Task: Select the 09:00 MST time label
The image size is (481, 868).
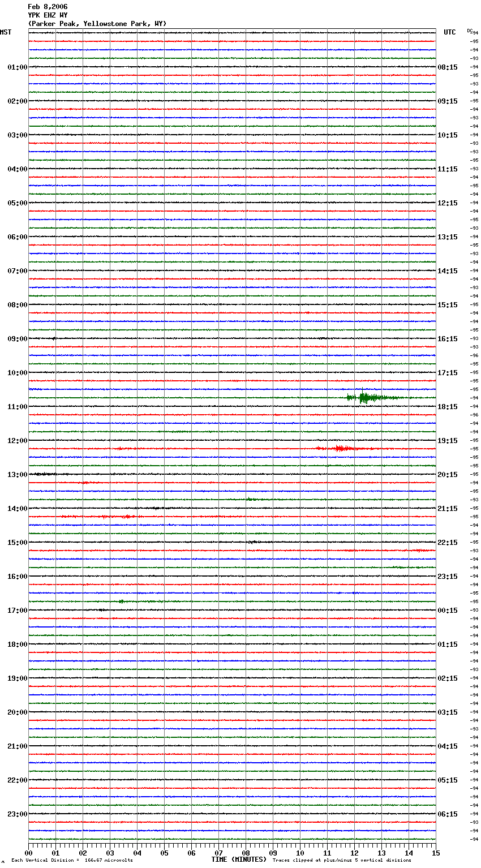Action: (x=18, y=339)
